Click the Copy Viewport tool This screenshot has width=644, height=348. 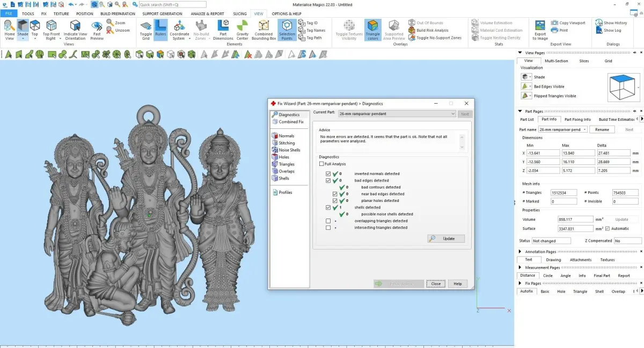point(568,23)
